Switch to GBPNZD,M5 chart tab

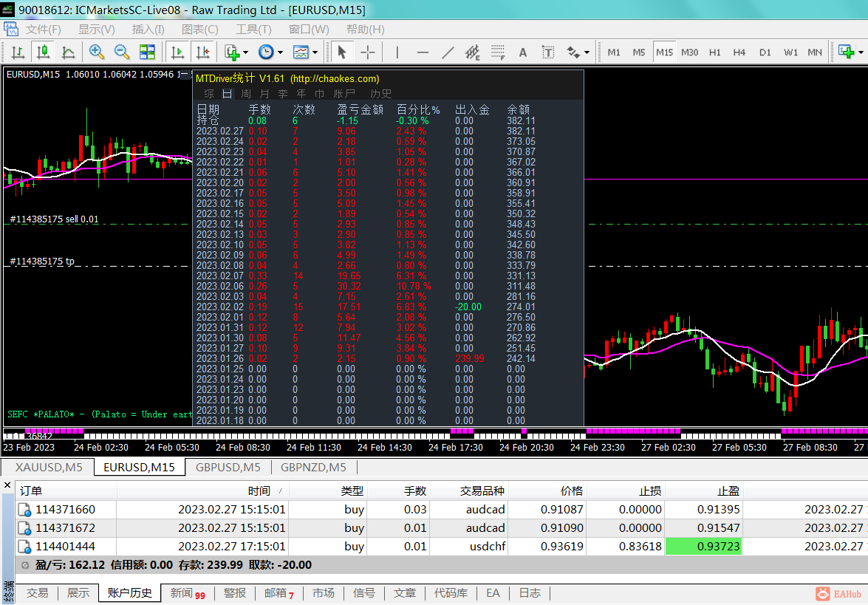click(x=313, y=467)
